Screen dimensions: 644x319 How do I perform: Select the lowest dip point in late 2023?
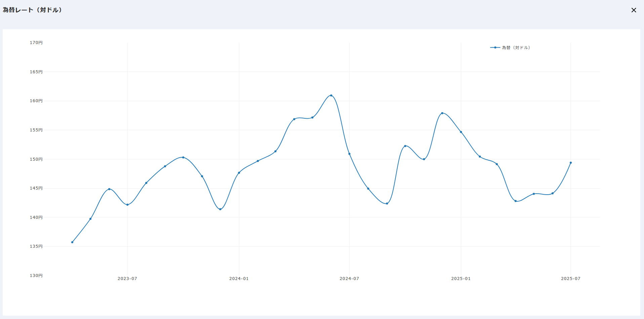pos(220,209)
